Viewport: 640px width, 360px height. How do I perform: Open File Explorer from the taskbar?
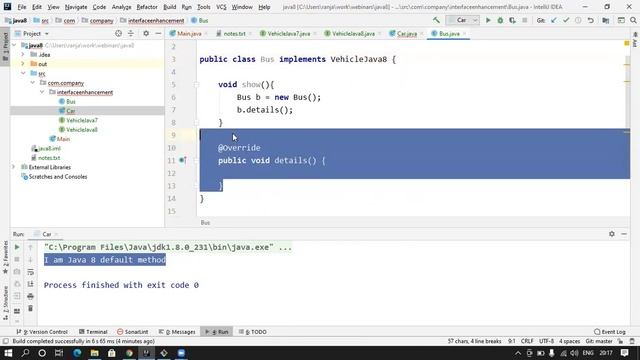(94, 353)
